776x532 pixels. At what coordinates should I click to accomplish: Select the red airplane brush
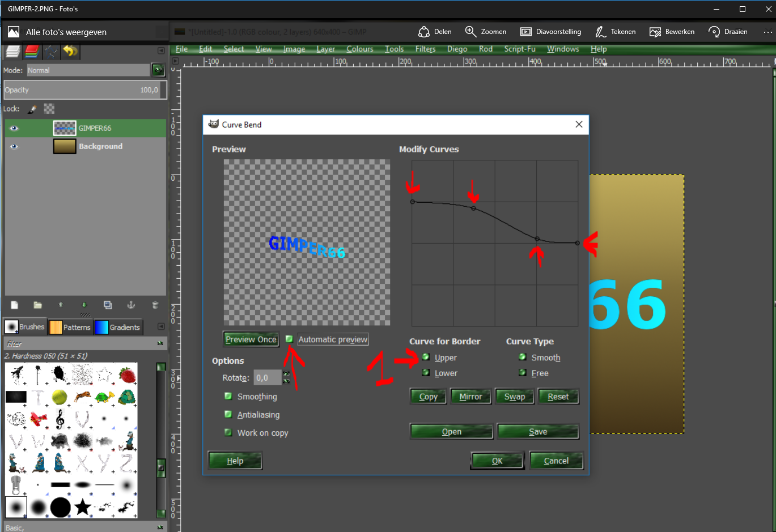38,419
